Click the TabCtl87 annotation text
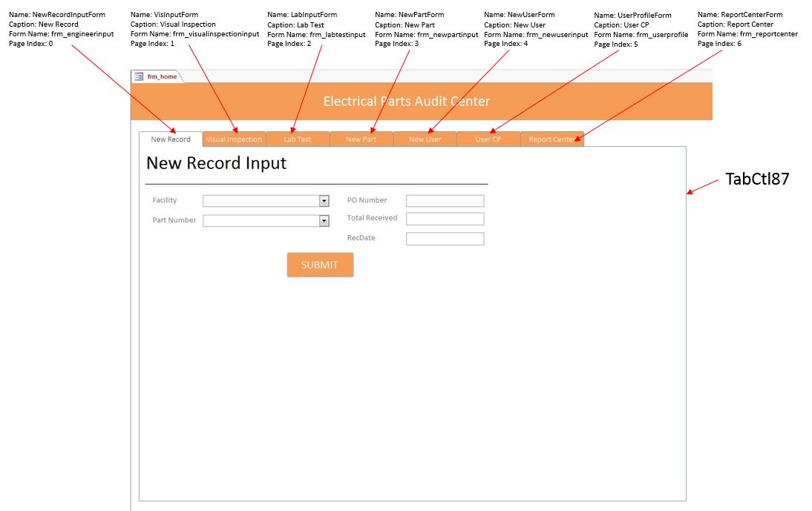The height and width of the screenshot is (511, 812). pyautogui.click(x=757, y=179)
